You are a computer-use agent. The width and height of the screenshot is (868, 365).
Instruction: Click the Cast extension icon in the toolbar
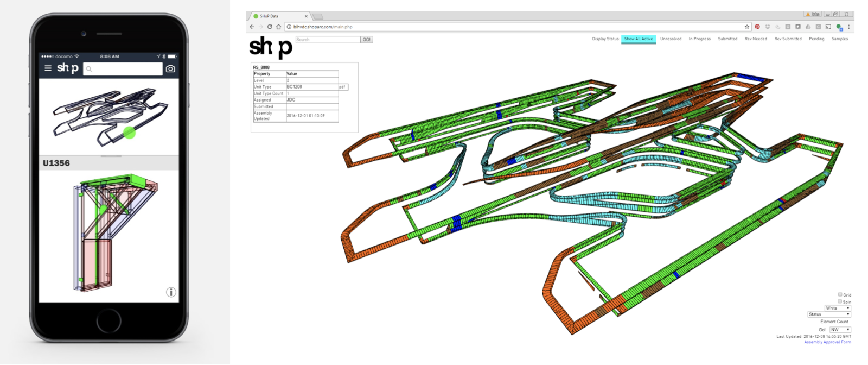828,27
